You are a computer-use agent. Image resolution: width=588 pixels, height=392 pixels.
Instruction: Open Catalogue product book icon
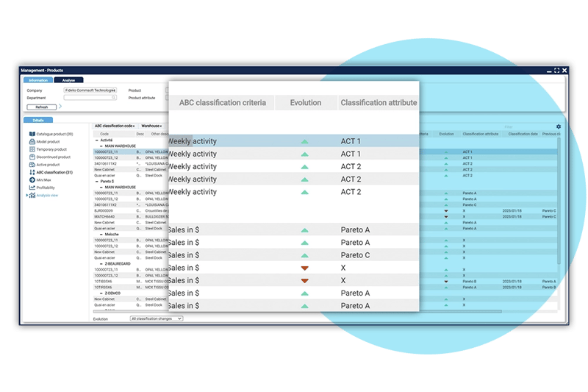click(32, 134)
